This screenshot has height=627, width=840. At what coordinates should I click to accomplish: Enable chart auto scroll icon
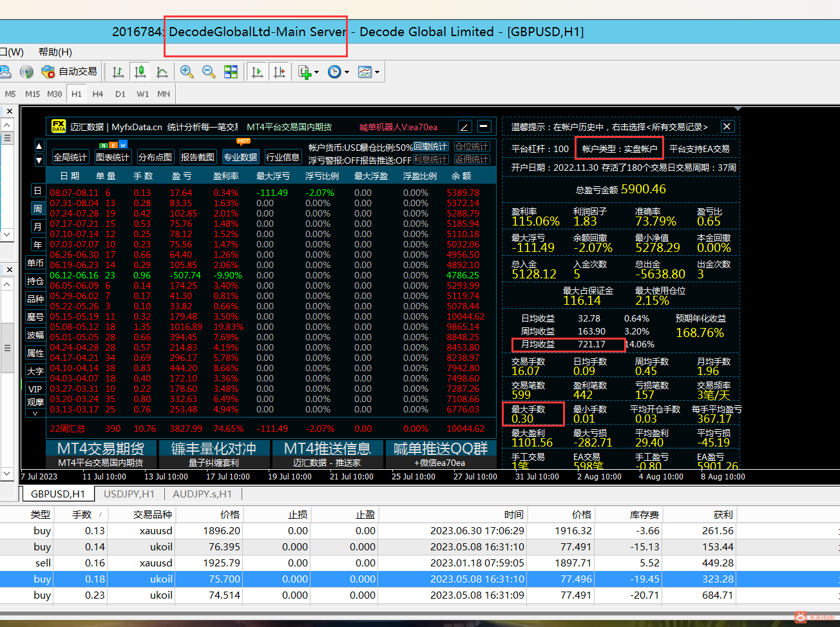coord(258,72)
